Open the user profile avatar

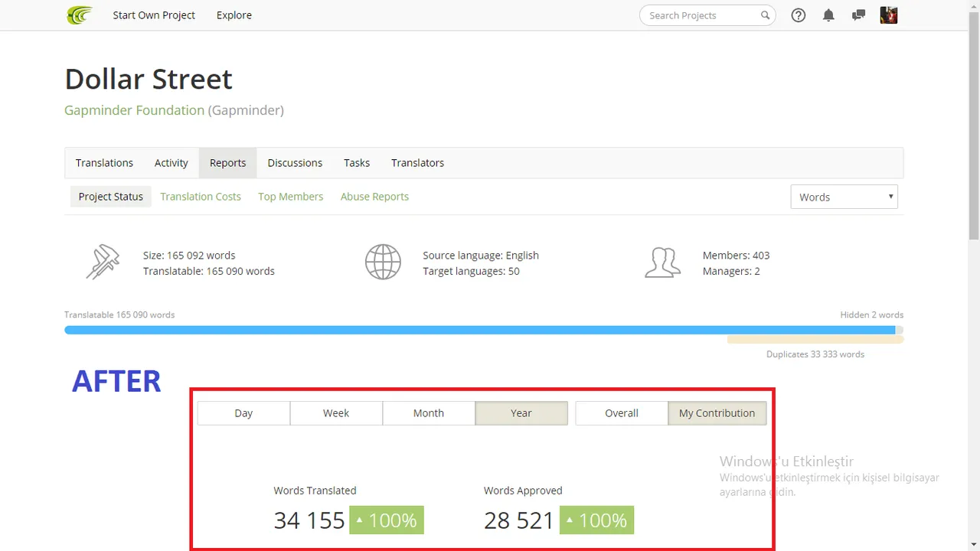889,15
